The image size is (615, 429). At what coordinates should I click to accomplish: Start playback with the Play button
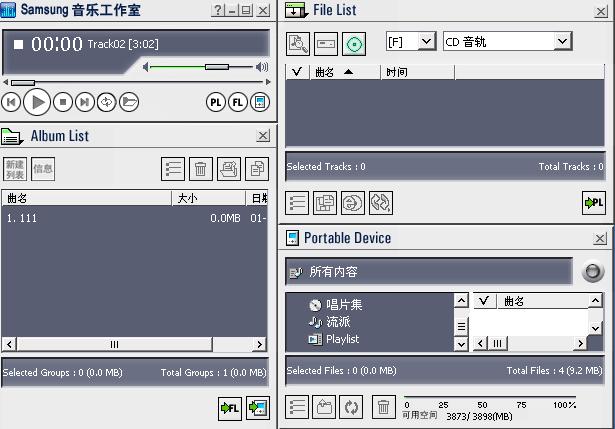37,102
